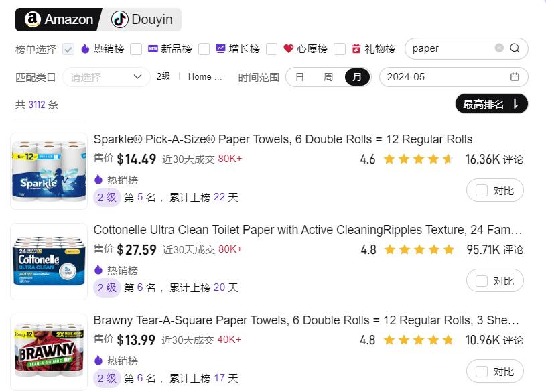Click the search magnifier icon

tap(515, 48)
